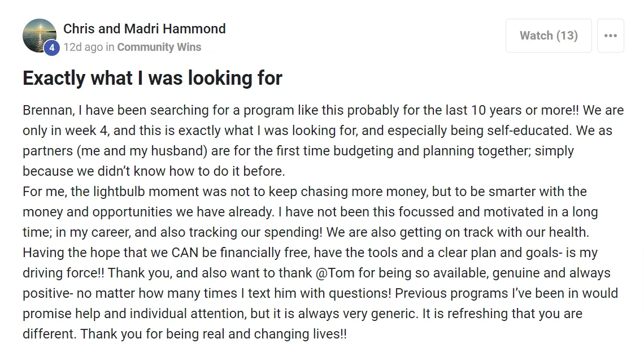The image size is (644, 343).
Task: Open the three-dot more options menu
Action: click(610, 36)
